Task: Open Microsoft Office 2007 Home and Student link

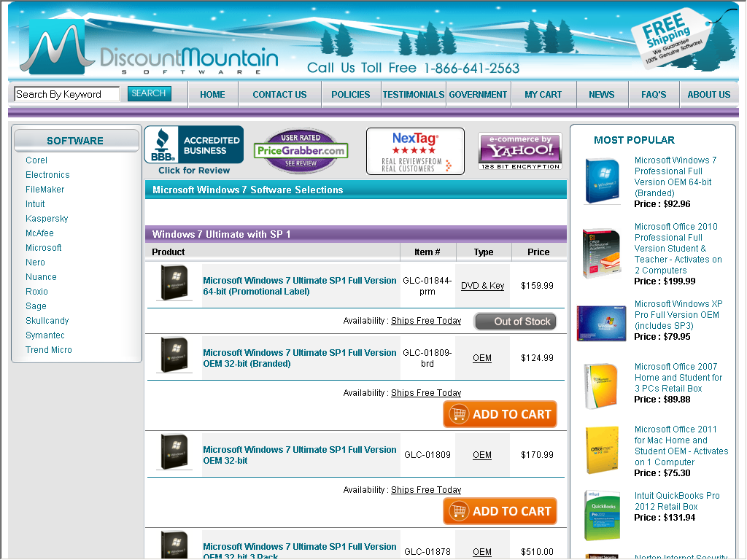Action: [x=678, y=378]
